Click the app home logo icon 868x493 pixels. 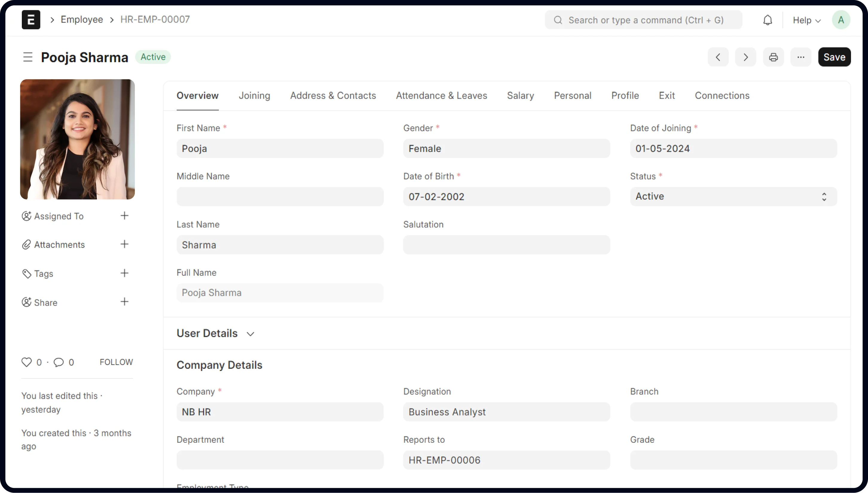pos(31,20)
